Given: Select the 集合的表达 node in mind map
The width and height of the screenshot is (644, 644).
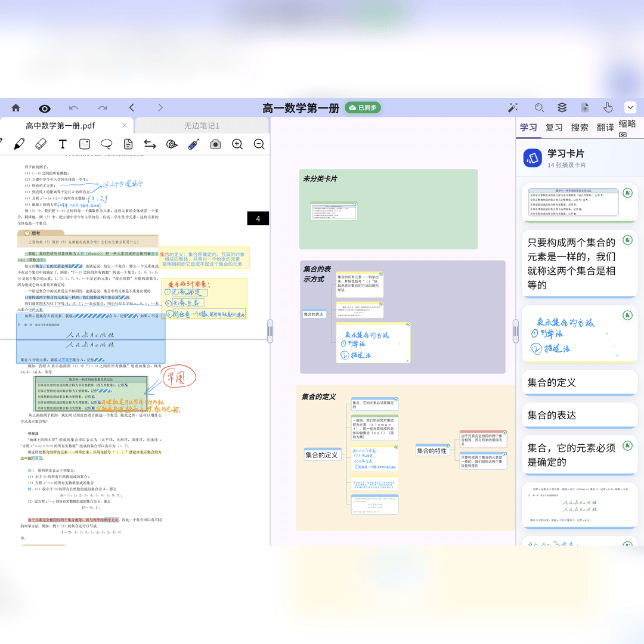Looking at the screenshot, I should (x=314, y=314).
